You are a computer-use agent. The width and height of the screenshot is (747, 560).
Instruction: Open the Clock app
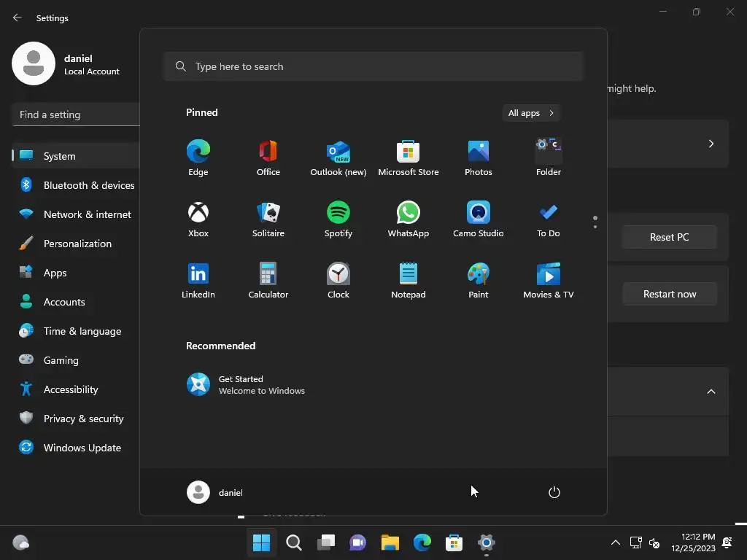tap(338, 281)
